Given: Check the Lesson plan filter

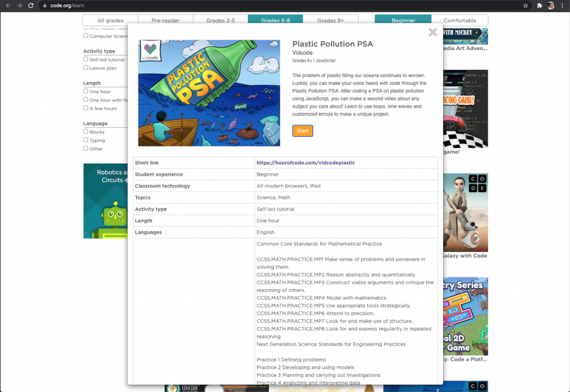Looking at the screenshot, I should pos(86,67).
